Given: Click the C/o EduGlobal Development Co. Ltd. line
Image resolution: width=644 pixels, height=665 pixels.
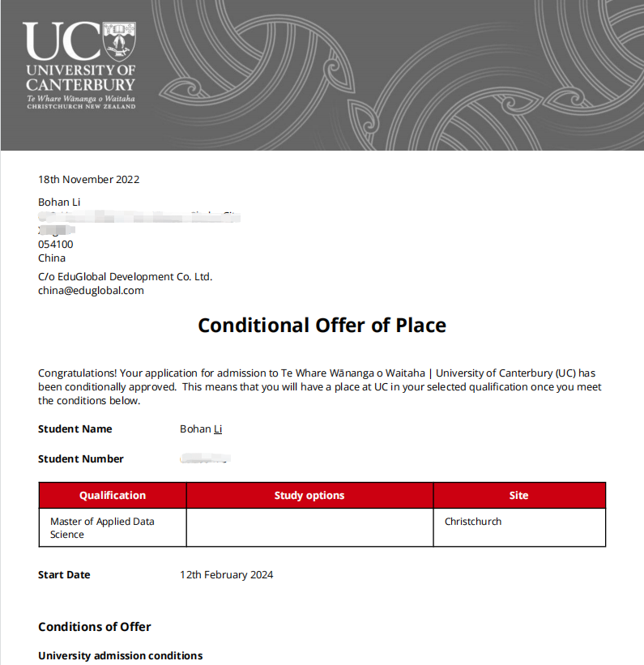Looking at the screenshot, I should pyautogui.click(x=125, y=276).
